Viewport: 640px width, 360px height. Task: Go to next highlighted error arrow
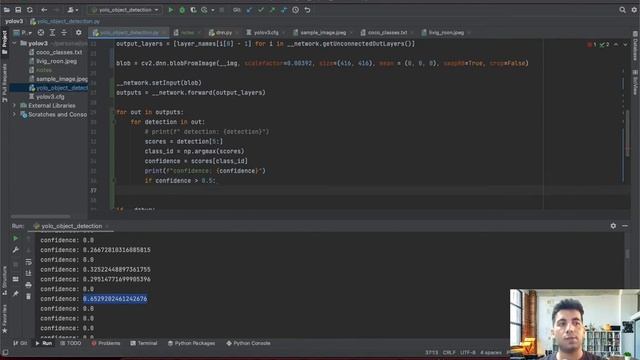[x=625, y=44]
